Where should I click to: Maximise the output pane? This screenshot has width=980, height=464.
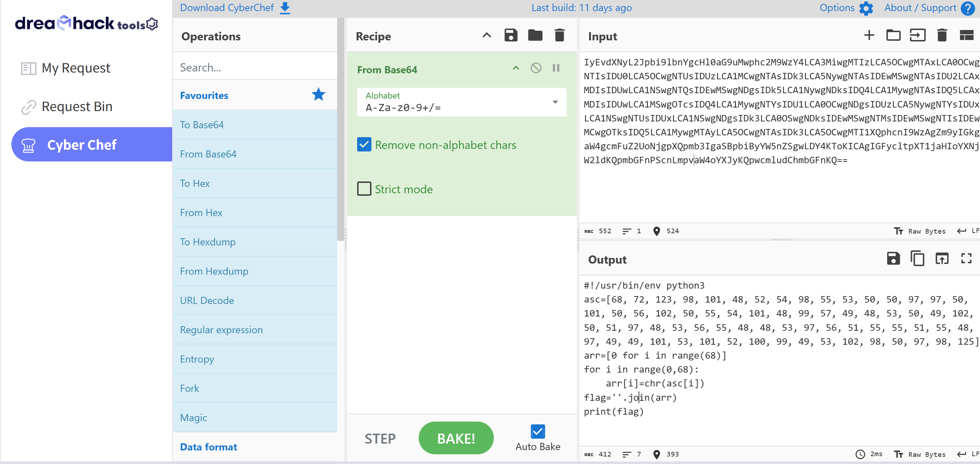pyautogui.click(x=966, y=259)
